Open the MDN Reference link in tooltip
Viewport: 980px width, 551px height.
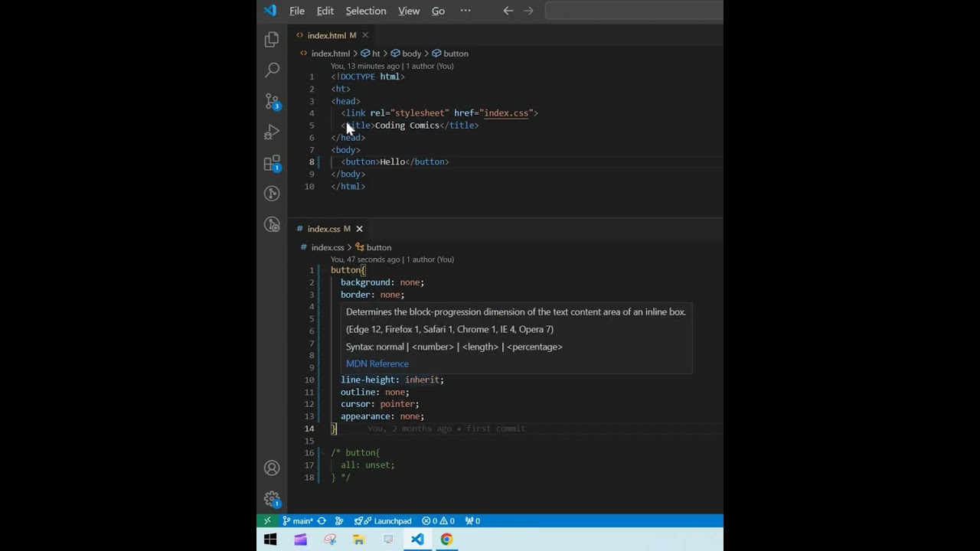click(x=377, y=364)
